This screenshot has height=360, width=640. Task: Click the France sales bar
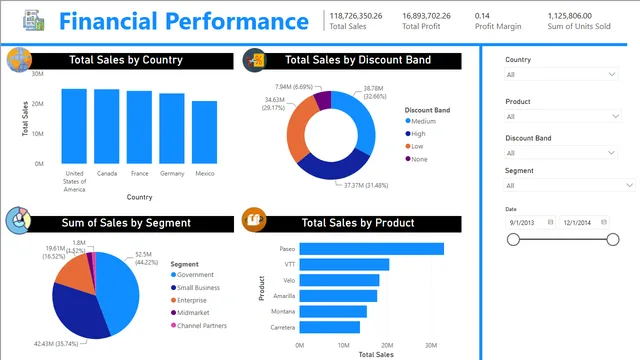pos(139,127)
